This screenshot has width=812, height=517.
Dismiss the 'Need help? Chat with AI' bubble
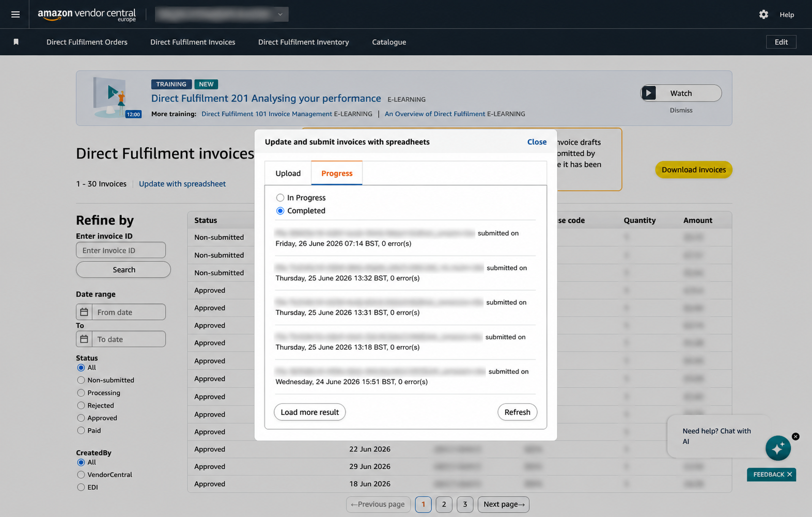tap(795, 436)
